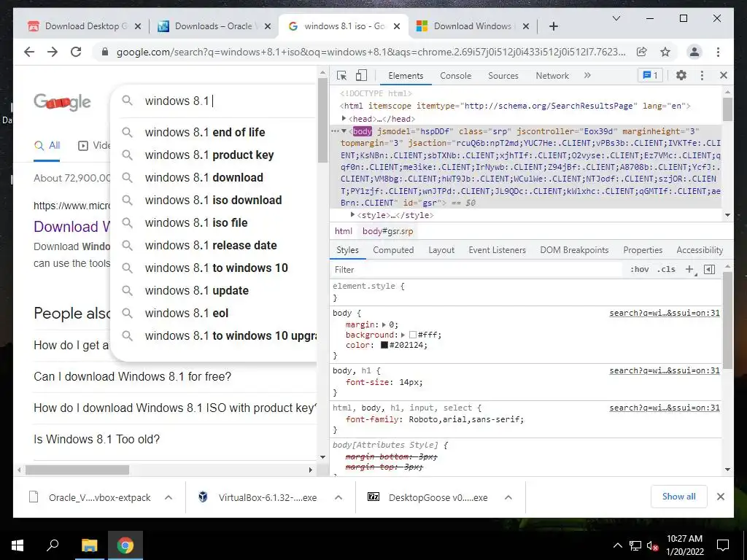This screenshot has width=747, height=560.
Task: Open the DevTools customize three-dot menu
Action: tap(702, 75)
